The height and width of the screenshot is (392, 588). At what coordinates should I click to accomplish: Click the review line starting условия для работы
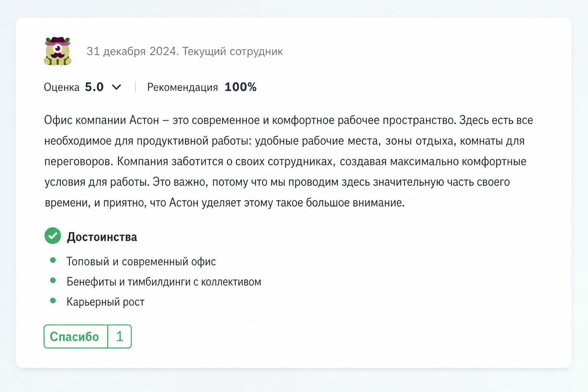[x=277, y=182]
